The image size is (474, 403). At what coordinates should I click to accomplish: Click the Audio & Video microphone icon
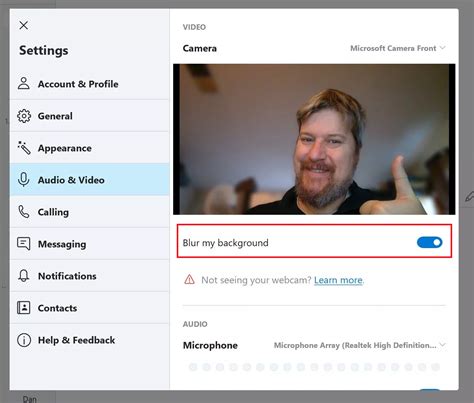pyautogui.click(x=24, y=180)
